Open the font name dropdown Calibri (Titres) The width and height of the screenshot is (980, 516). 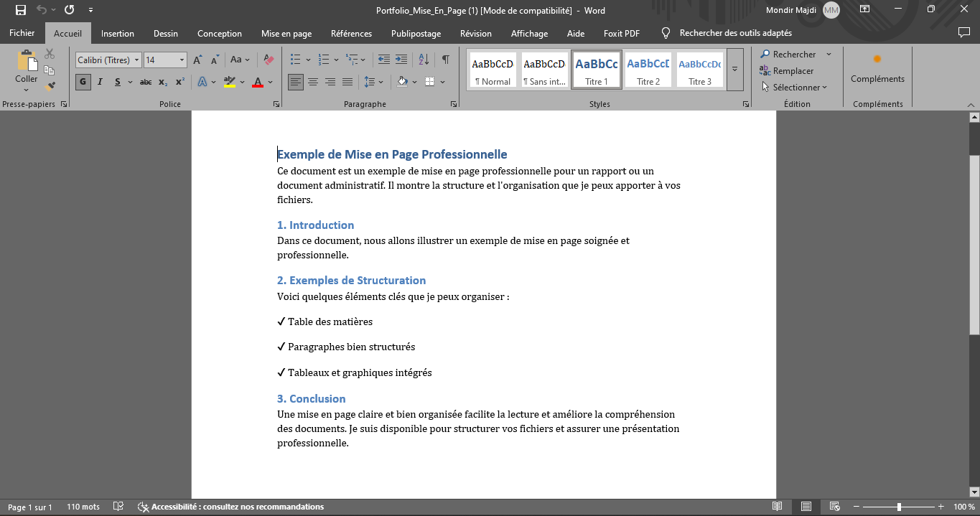[137, 60]
